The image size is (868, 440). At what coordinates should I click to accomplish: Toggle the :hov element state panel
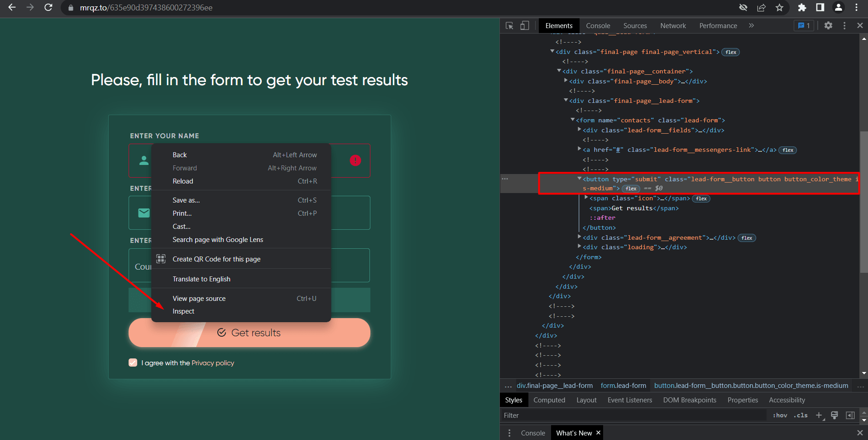pos(780,415)
